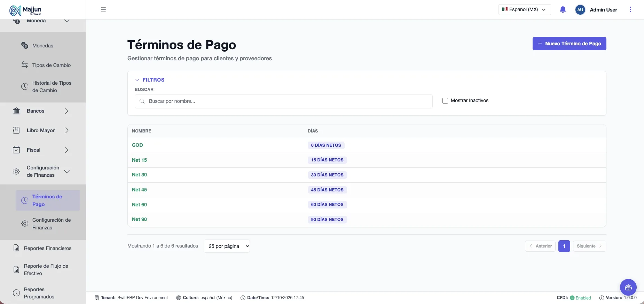Image resolution: width=644 pixels, height=304 pixels.
Task: Open the chatbot assistant floating button
Action: point(628,287)
